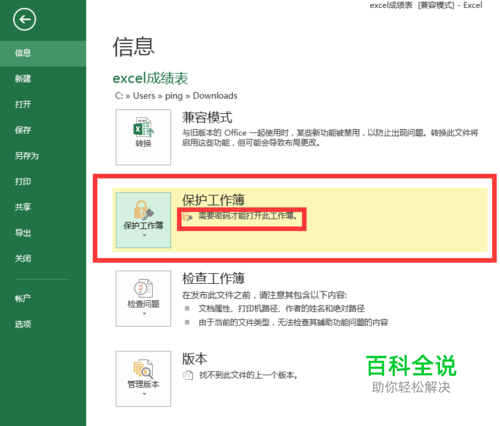Viewport: 500px width, 426px height.
Task: Click the 文档属性、打印机路径 bullet line
Action: click(281, 309)
